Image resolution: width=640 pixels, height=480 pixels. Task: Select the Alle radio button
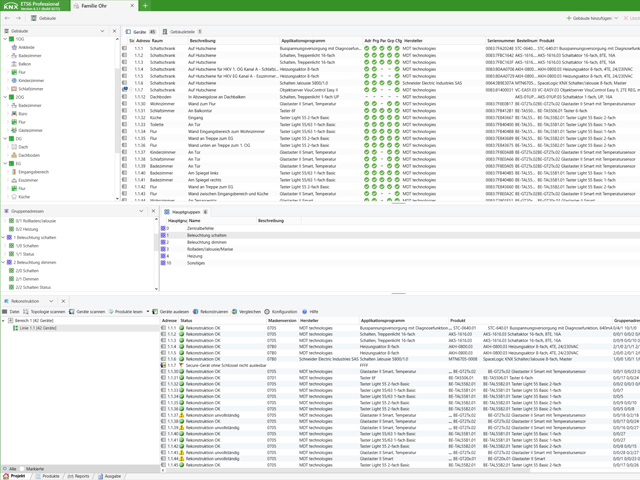coord(6,468)
